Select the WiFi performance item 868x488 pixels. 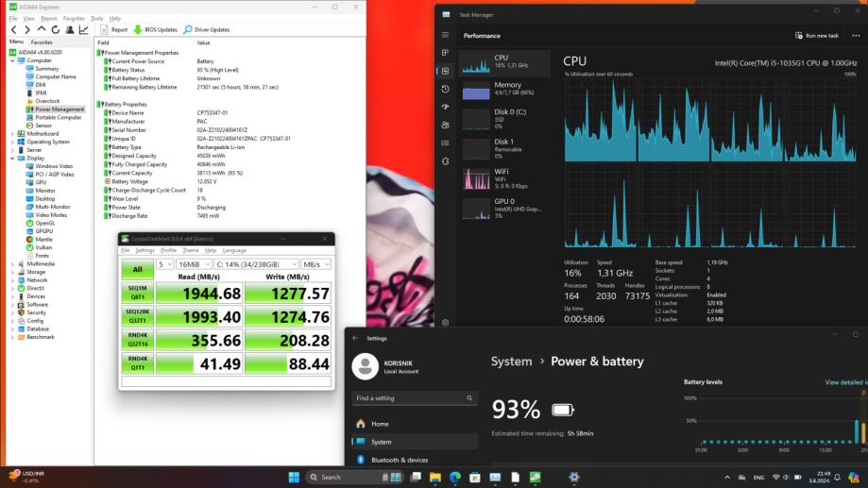pos(504,178)
